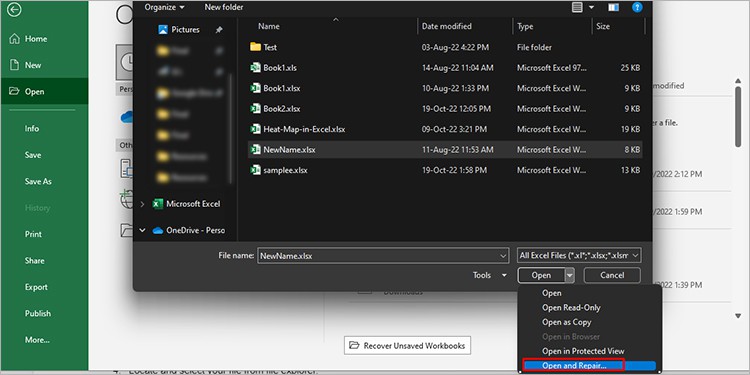Open the dialog help icon
750x375 pixels.
coord(637,7)
